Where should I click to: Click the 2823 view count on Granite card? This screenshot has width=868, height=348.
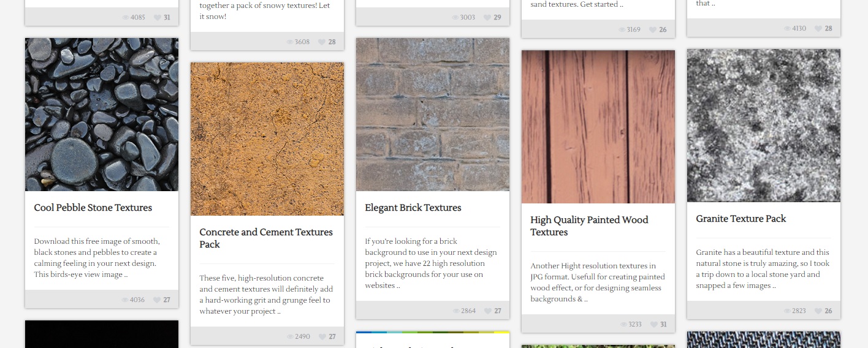799,311
